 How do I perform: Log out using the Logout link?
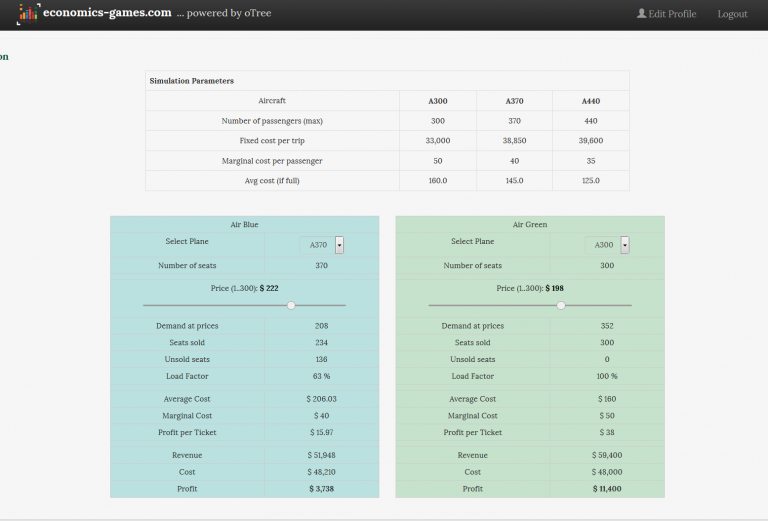[732, 14]
